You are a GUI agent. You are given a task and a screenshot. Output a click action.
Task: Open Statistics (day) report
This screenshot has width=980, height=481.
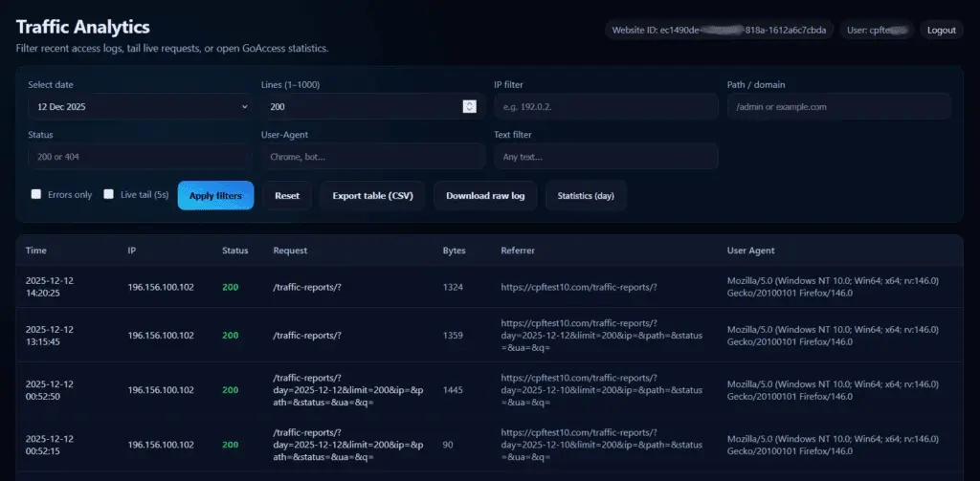pyautogui.click(x=586, y=195)
